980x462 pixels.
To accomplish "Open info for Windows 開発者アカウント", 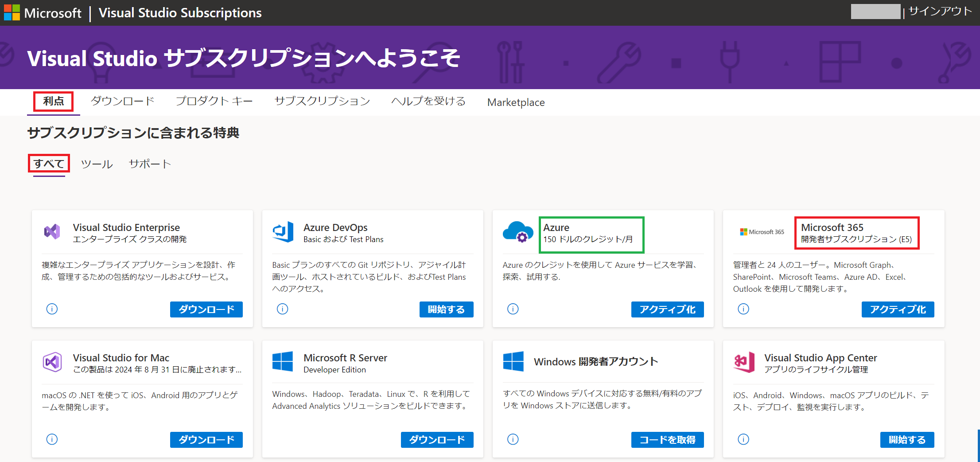I will click(513, 439).
